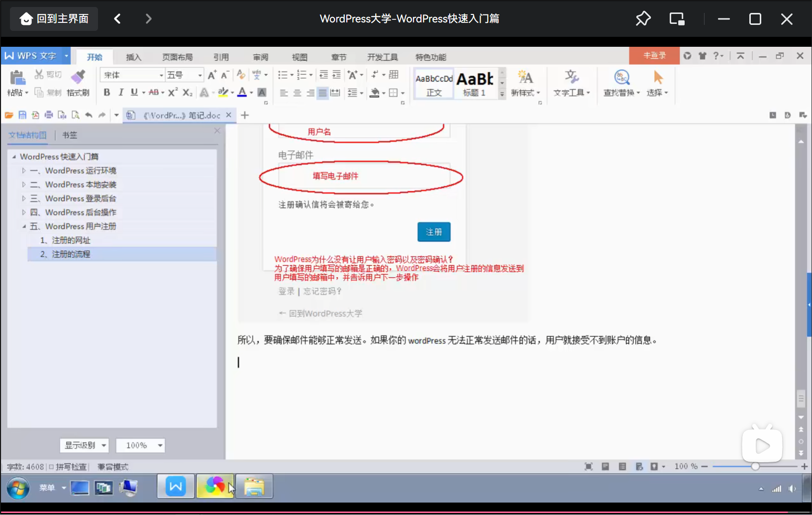
Task: Toggle the show table grid icon
Action: pos(394,75)
